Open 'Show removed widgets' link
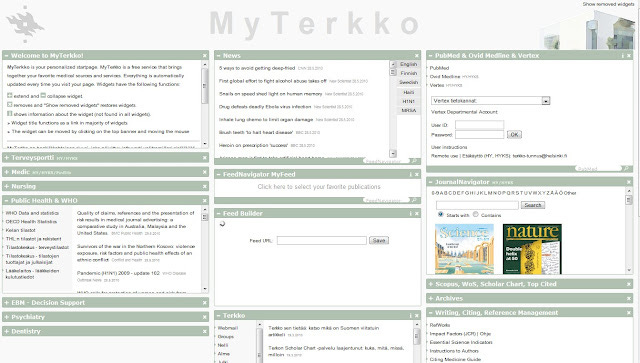640x363 pixels. click(x=608, y=4)
